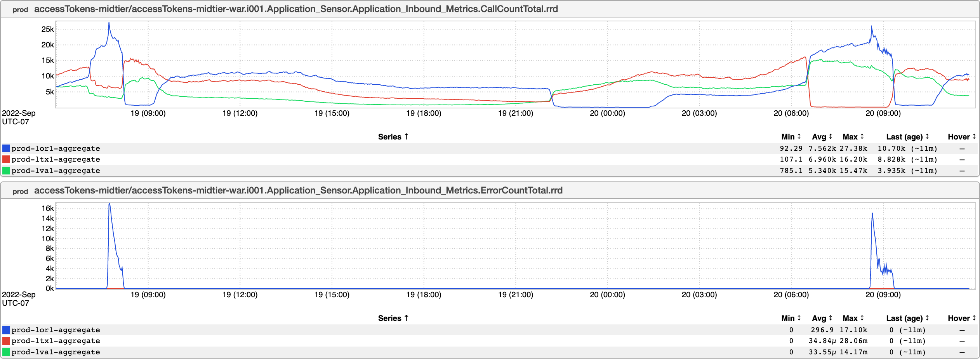Sort ErrorCountTotal legend by Last (age)
Viewport: 980px width, 359px height.
coord(907,318)
